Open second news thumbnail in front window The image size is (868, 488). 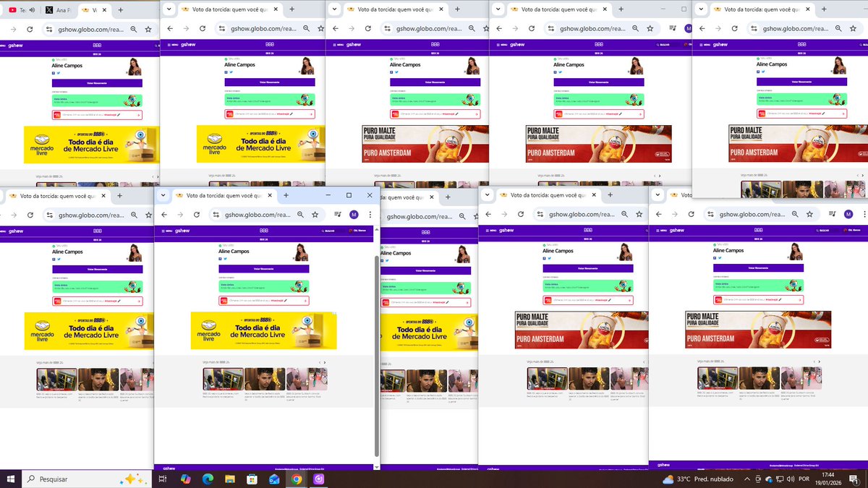coord(265,380)
